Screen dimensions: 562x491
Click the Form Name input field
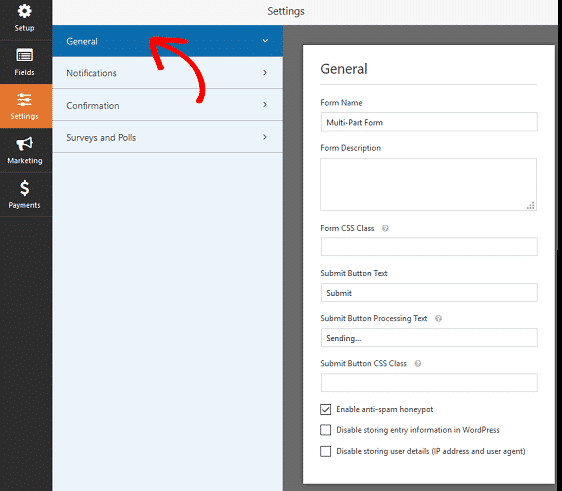[429, 122]
